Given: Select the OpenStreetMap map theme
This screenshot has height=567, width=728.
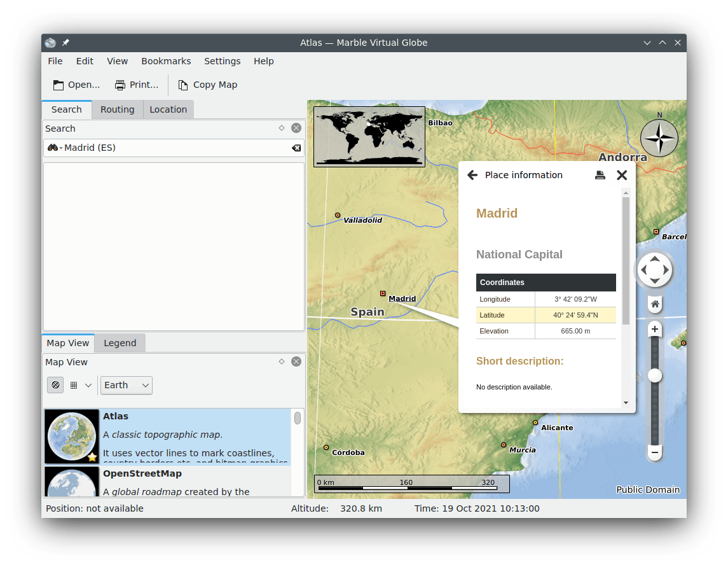Looking at the screenshot, I should 168,482.
